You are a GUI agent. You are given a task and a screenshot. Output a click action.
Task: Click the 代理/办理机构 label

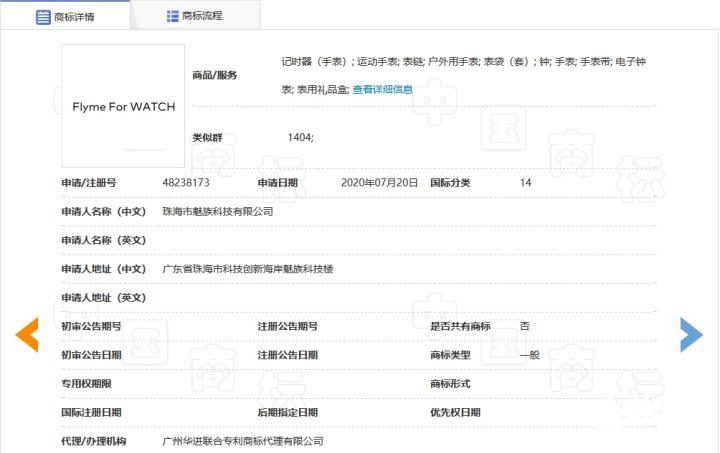[93, 441]
